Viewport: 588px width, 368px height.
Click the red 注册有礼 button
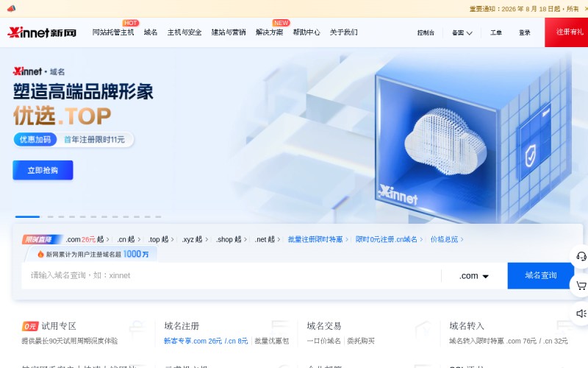566,32
